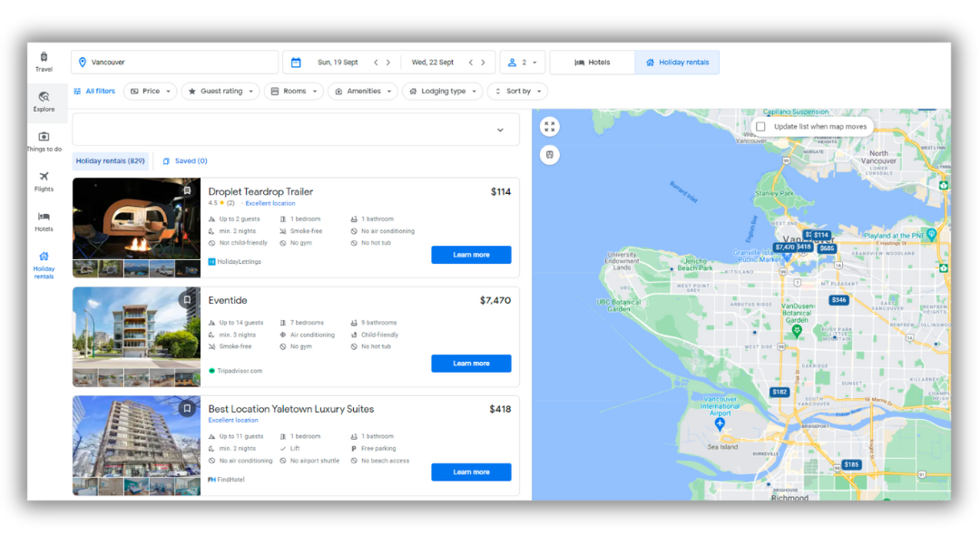Click the Wed, 22 Sept check-out date
The height and width of the screenshot is (544, 980).
pos(433,63)
